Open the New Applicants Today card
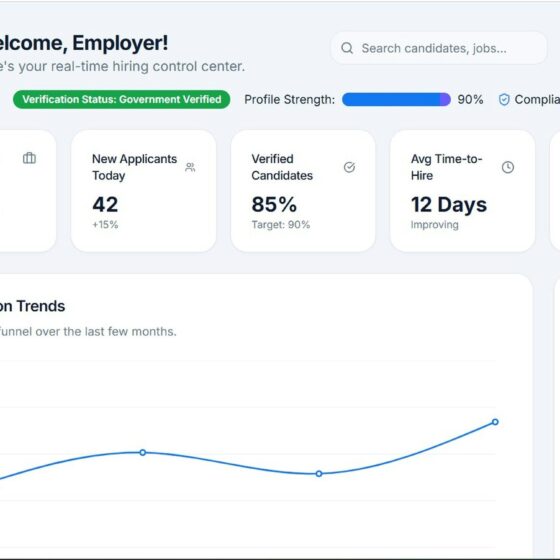560x560 pixels. [x=144, y=191]
